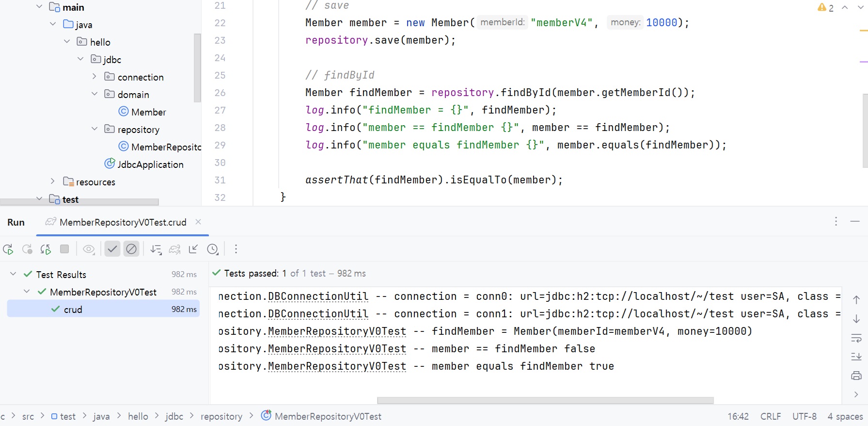868x426 pixels.
Task: Expand the connection package node
Action: point(94,77)
